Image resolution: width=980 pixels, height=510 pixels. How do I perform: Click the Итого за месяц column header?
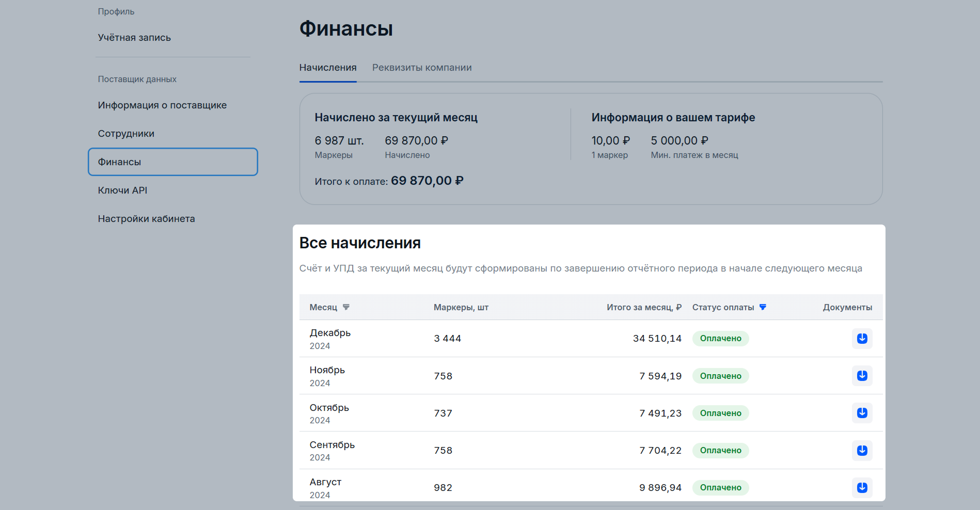point(643,307)
